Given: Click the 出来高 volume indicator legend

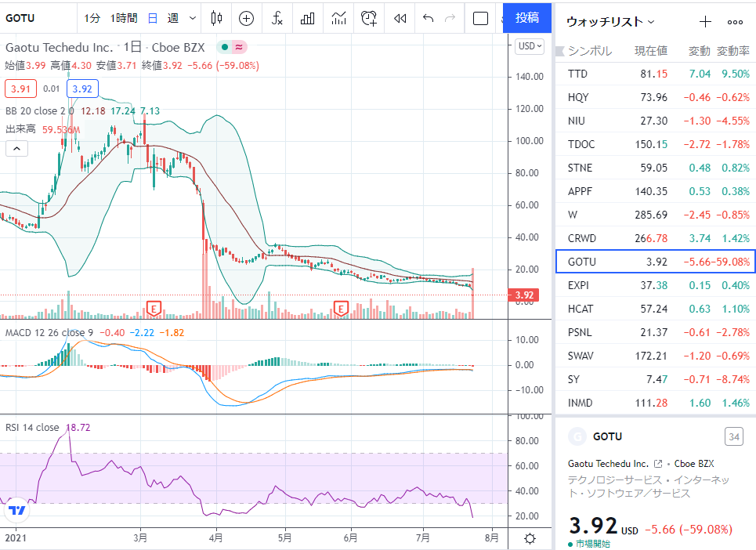Looking at the screenshot, I should click(20, 129).
